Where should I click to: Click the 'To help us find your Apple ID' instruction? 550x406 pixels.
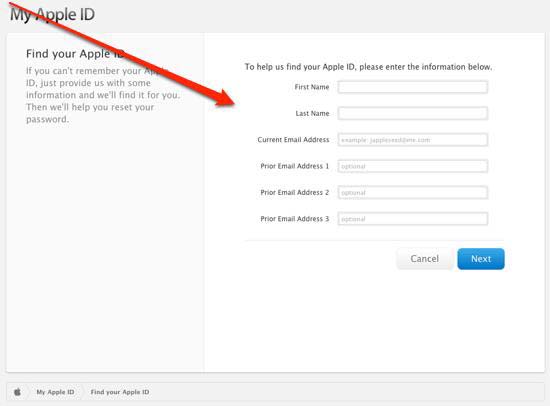pyautogui.click(x=368, y=67)
